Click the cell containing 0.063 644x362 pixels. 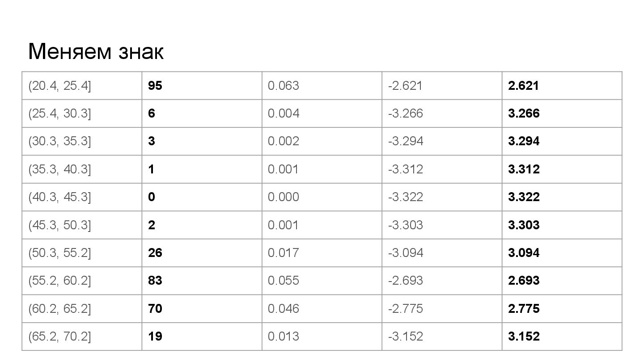tap(322, 86)
